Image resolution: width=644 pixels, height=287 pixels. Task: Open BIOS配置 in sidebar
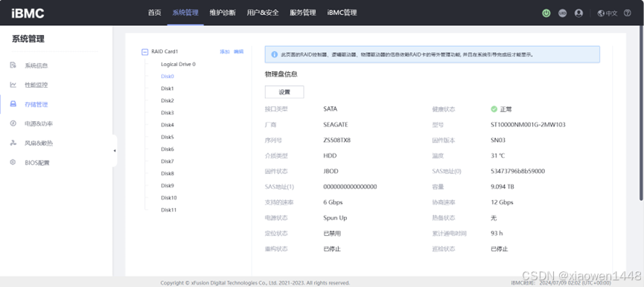click(37, 163)
